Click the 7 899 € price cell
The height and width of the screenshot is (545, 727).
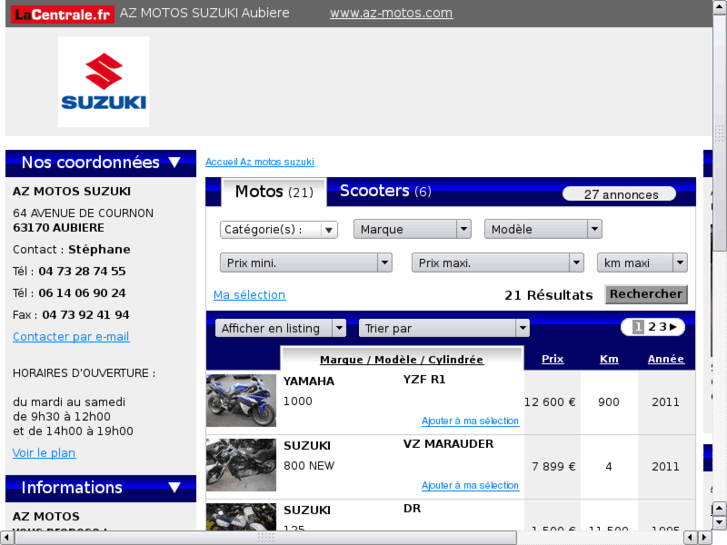[554, 467]
